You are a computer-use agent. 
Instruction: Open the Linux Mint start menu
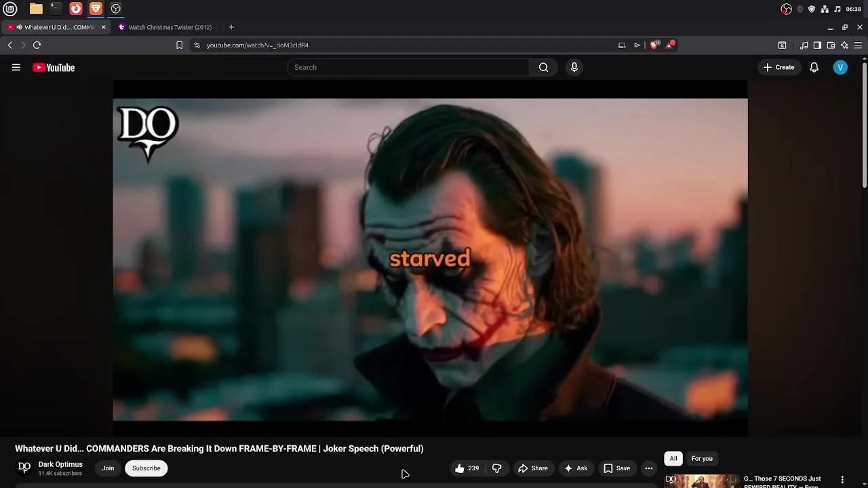click(x=10, y=9)
